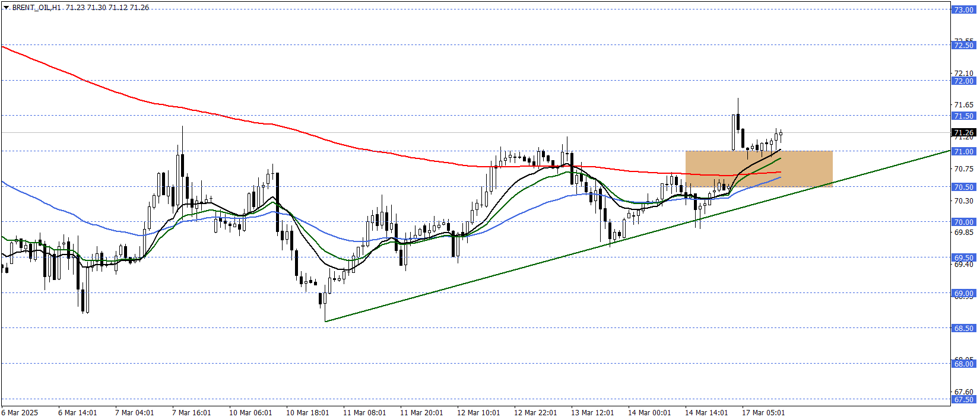
Task: Click the 67.50 level price tag
Action: [x=963, y=399]
